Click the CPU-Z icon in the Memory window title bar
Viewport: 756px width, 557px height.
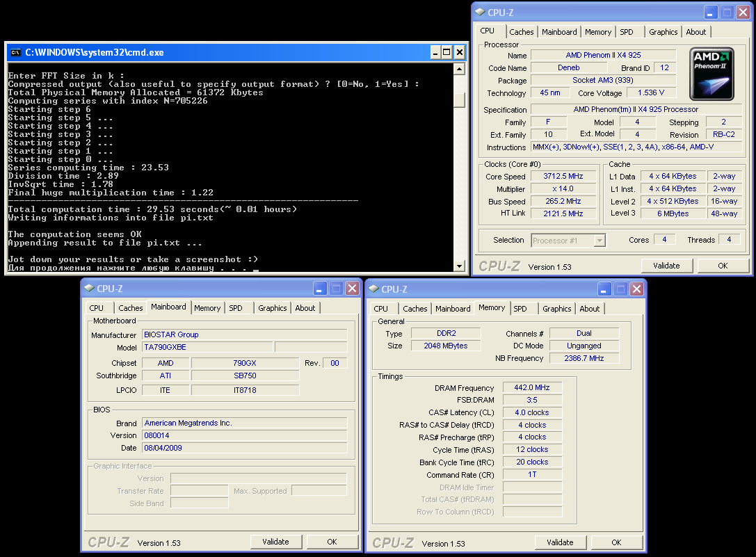[373, 289]
